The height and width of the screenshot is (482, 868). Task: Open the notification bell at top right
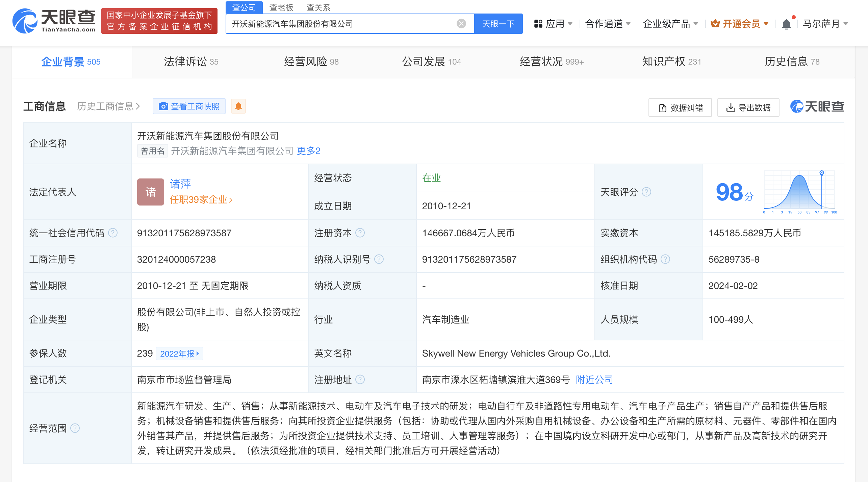787,23
